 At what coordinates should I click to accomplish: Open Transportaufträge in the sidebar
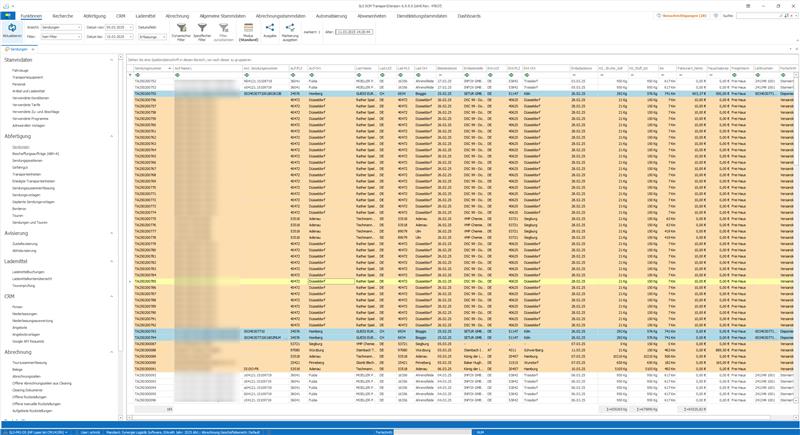tap(27, 174)
